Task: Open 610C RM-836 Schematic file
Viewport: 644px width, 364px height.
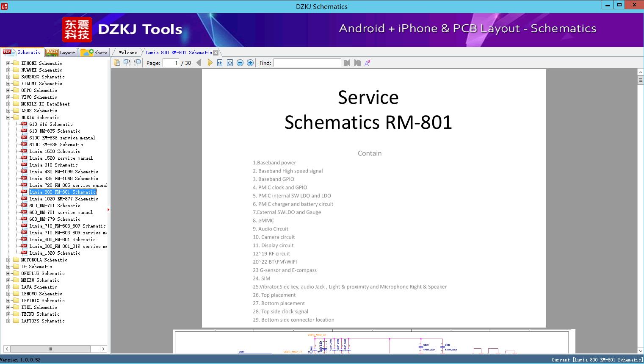Action: pyautogui.click(x=56, y=144)
